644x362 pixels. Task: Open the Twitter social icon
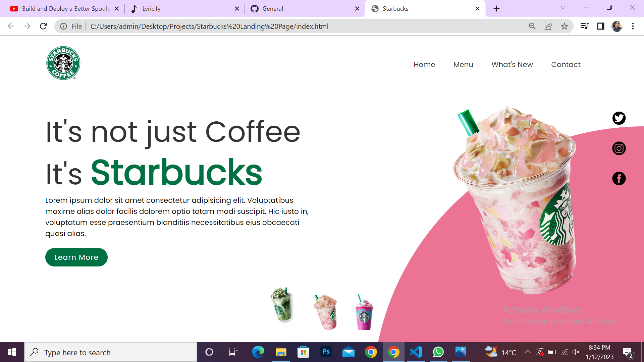click(619, 118)
